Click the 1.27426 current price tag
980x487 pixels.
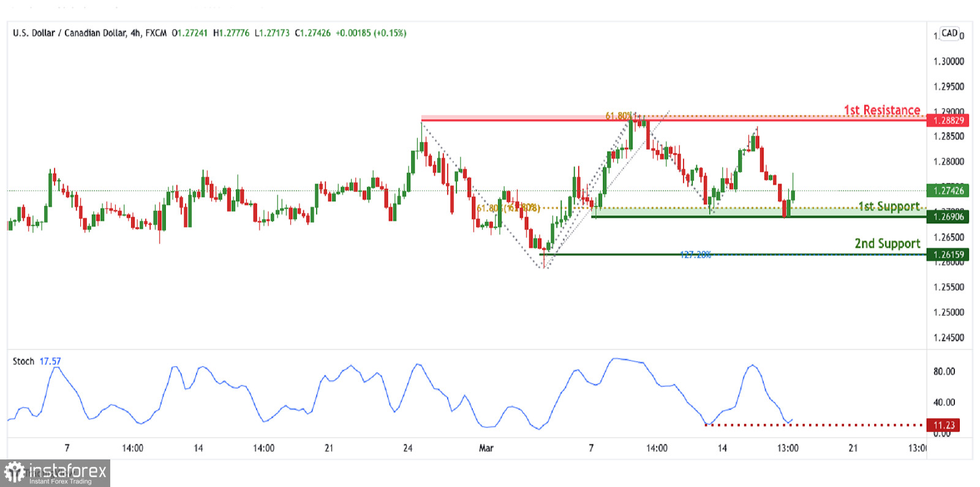[x=948, y=191]
